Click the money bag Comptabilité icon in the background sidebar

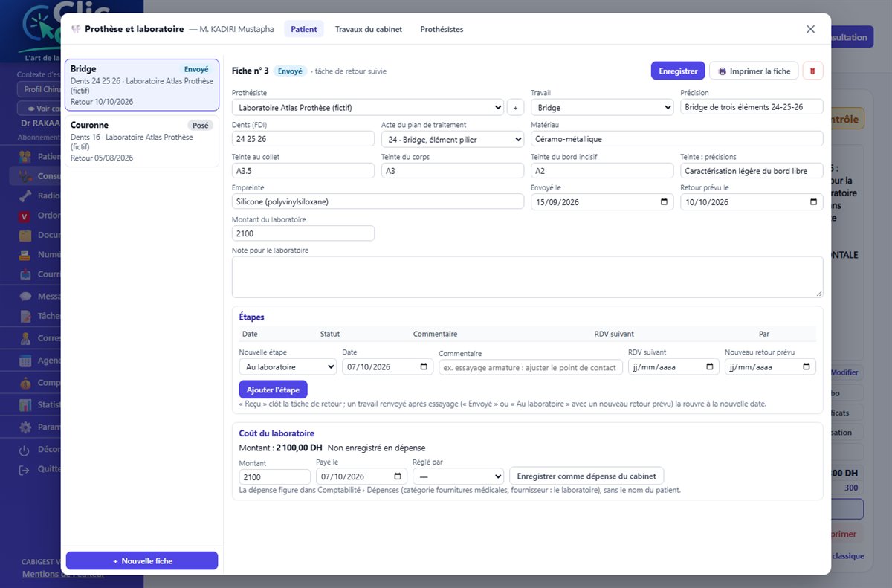click(25, 384)
